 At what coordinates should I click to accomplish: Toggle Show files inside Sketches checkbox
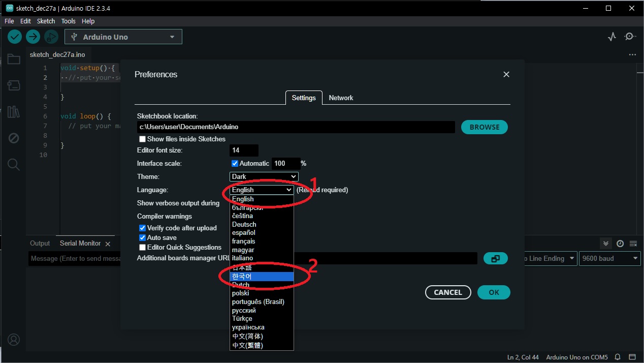(142, 139)
